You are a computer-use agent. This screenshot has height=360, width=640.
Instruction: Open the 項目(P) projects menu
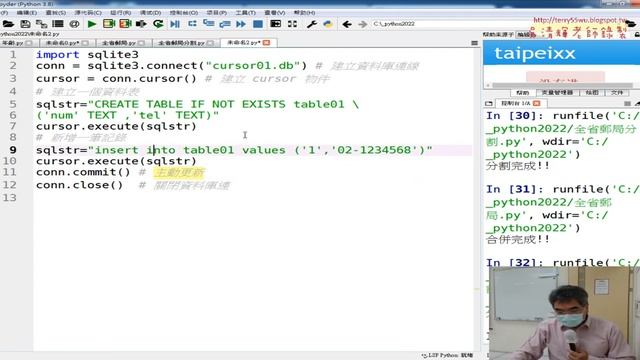pos(217,13)
